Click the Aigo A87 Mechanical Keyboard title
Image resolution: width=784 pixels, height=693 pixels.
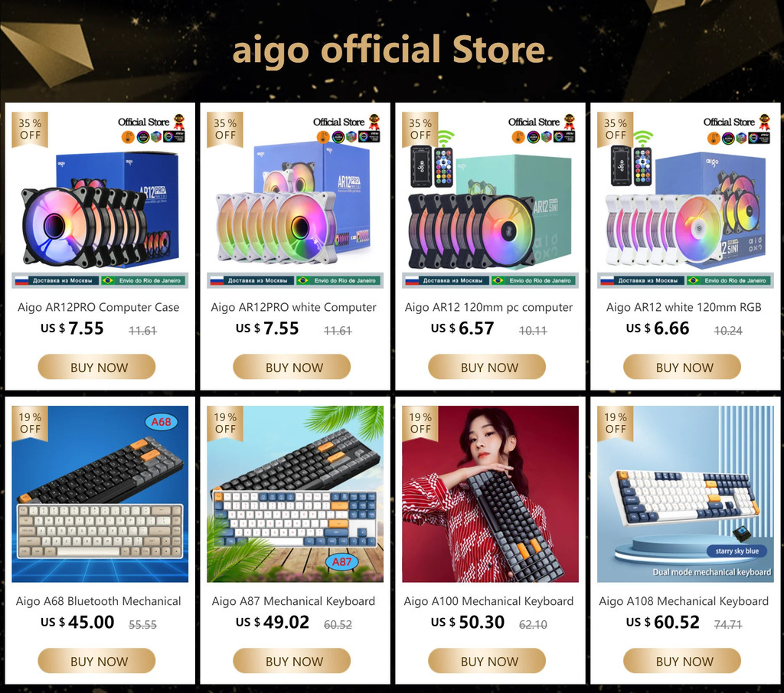tap(293, 601)
